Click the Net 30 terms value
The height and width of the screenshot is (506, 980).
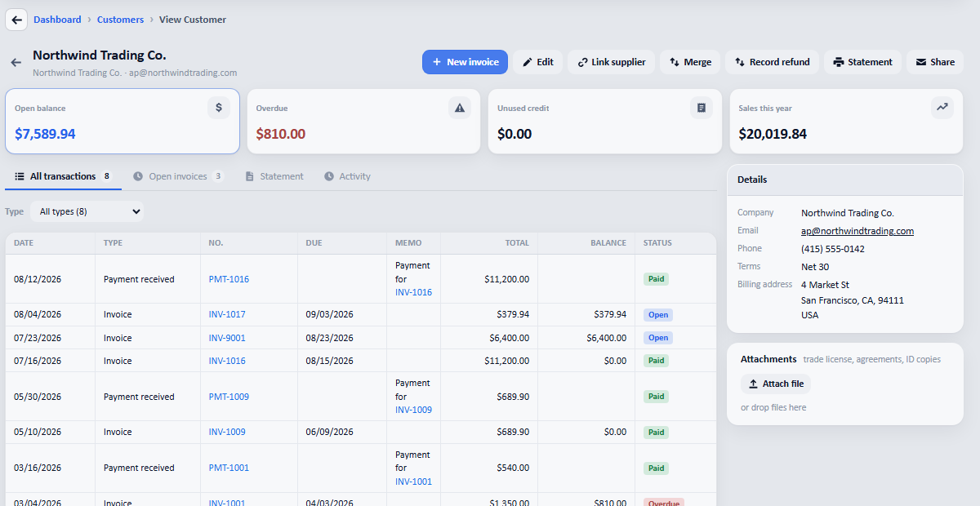(815, 267)
